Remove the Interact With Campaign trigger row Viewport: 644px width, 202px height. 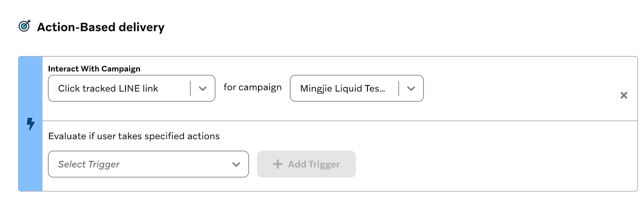tap(623, 95)
